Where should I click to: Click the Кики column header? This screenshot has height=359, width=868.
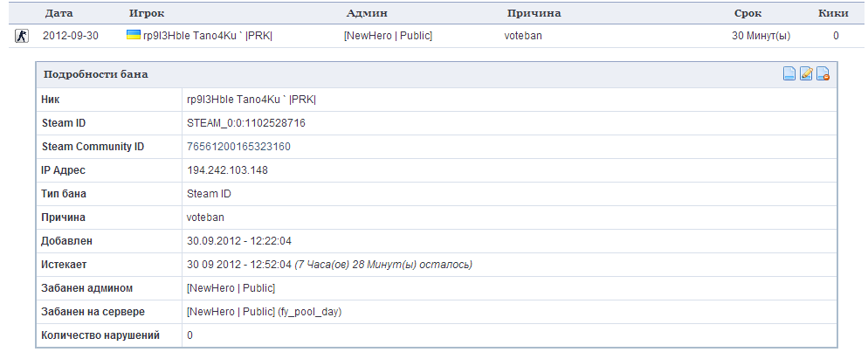(833, 13)
